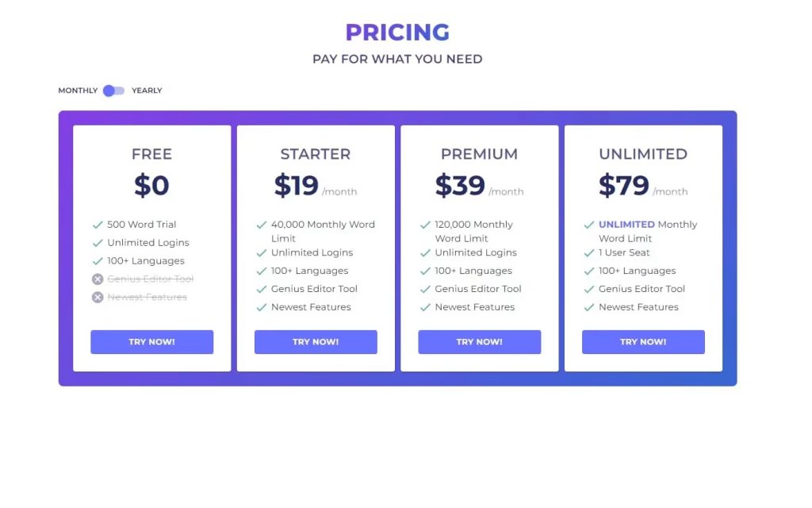This screenshot has width=812, height=508.
Task: Click the MONTHLY billing label
Action: click(78, 90)
